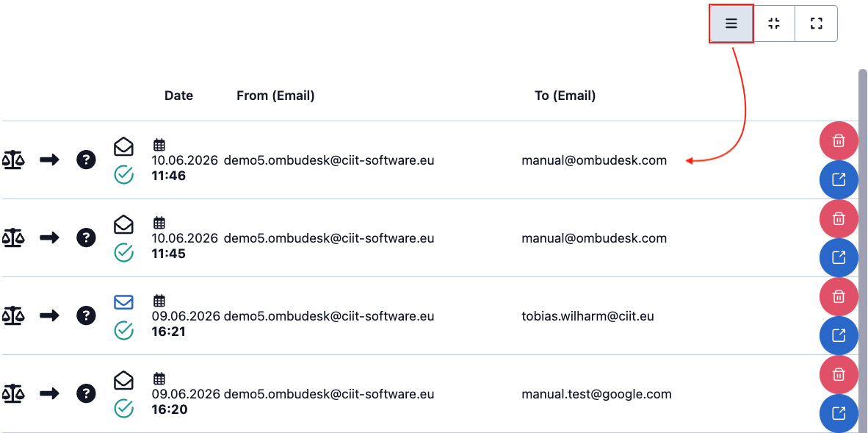The image size is (868, 433).
Task: Click the time 11:45
Action: click(x=169, y=254)
